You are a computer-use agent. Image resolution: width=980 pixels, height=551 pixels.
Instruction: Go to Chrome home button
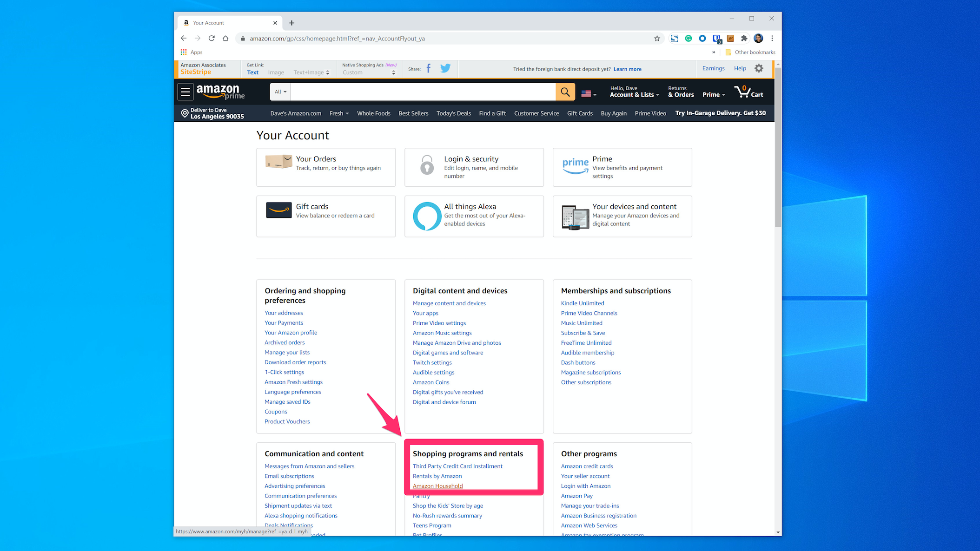[x=225, y=39]
